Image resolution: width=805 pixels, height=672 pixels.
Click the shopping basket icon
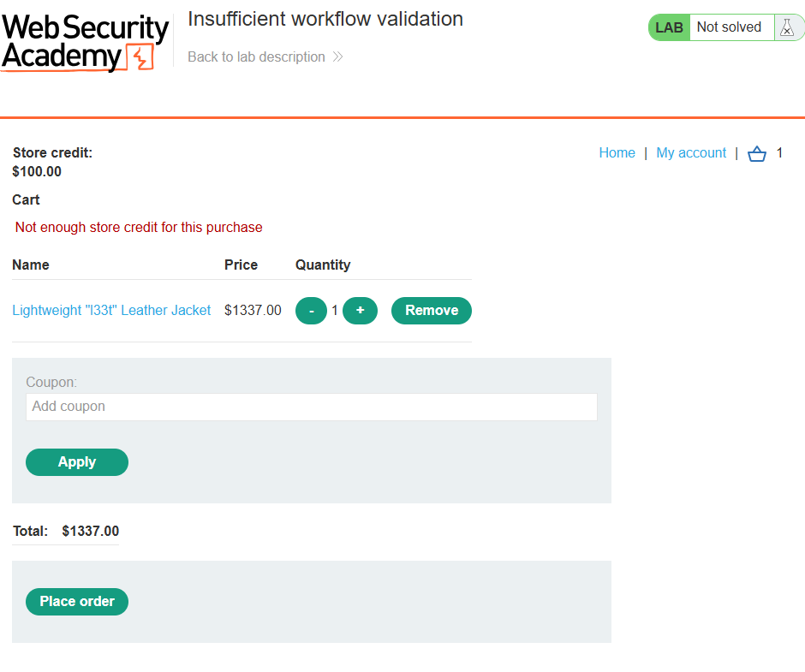coord(756,153)
